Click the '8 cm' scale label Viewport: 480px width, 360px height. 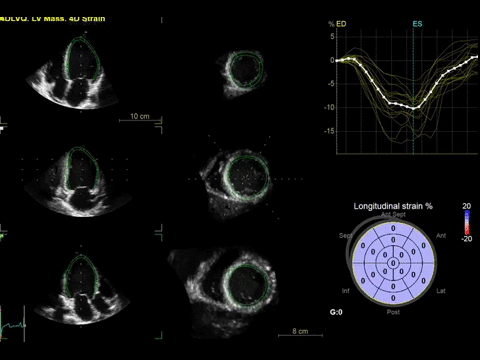(300, 331)
